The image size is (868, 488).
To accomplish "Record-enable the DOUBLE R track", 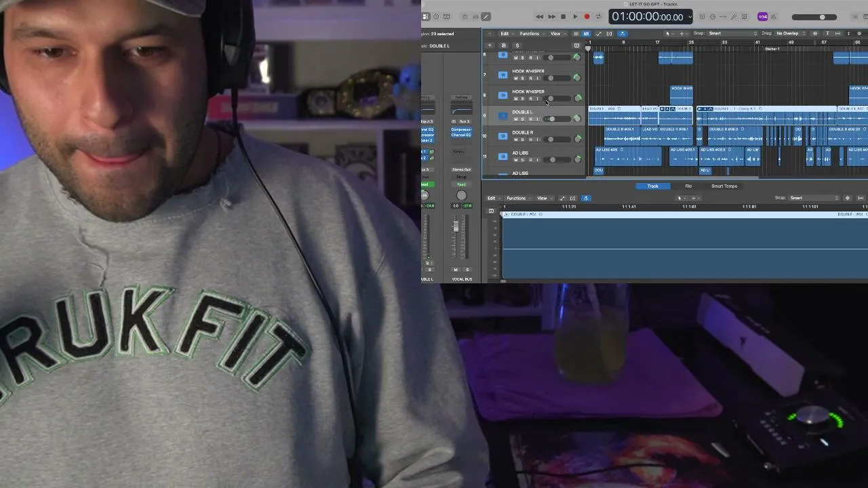I will 530,140.
